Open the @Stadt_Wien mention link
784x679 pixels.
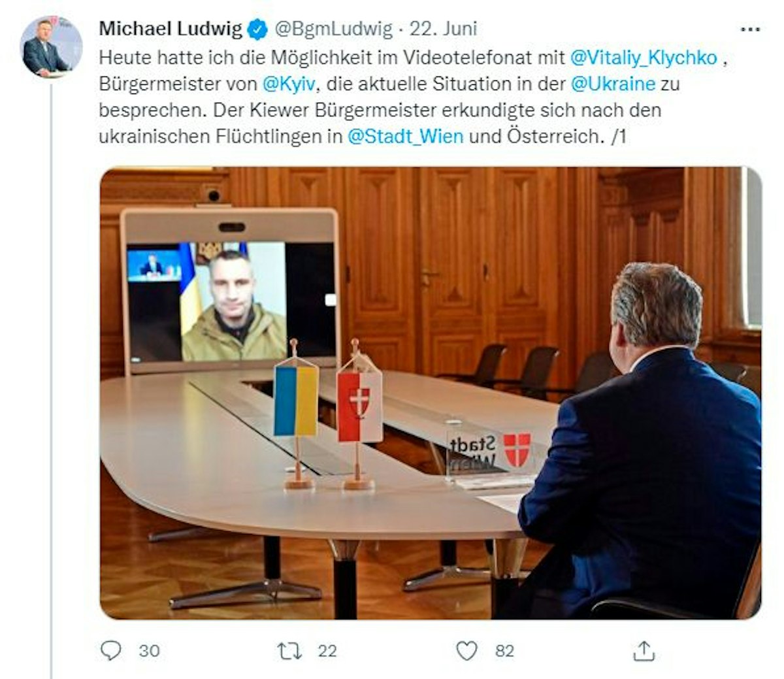point(406,136)
